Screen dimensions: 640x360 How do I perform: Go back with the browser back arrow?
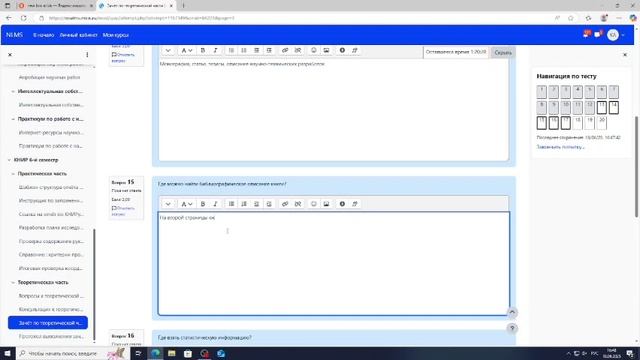(9, 18)
